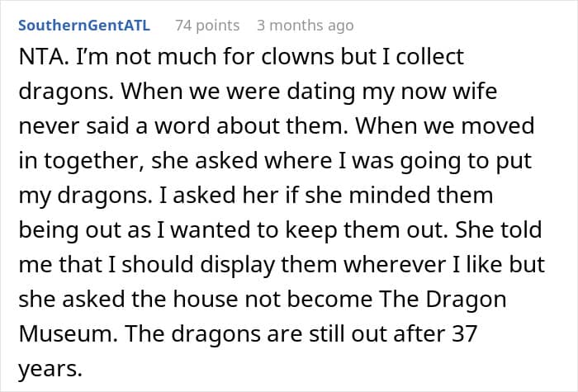This screenshot has height=392, width=578.
Task: Click the phrase minded them
Action: coord(420,195)
